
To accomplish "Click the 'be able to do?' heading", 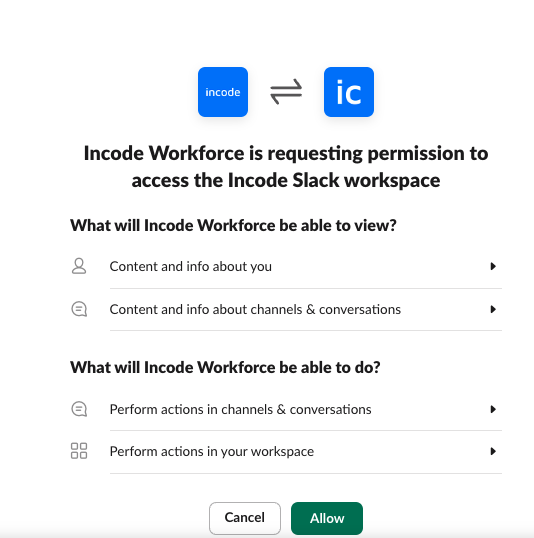I will (225, 367).
